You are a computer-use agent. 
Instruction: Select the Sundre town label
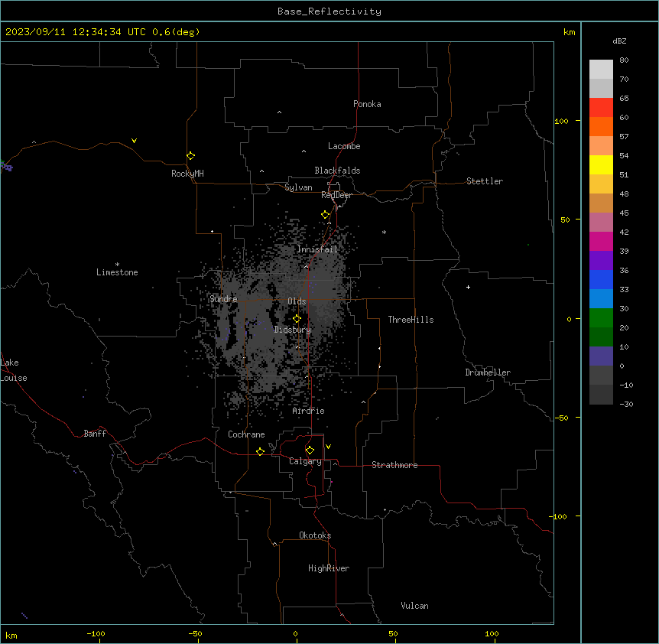pyautogui.click(x=223, y=299)
